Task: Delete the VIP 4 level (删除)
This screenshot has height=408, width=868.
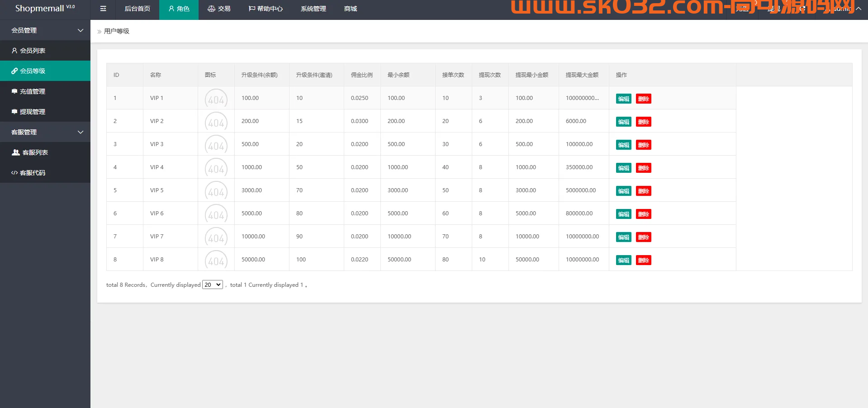Action: click(644, 168)
